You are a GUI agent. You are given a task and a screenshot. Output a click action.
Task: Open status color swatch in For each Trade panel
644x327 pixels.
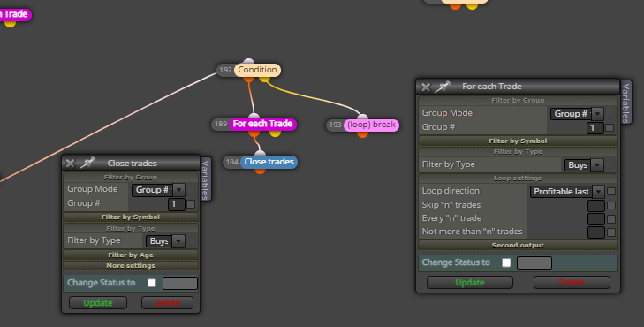(x=534, y=262)
